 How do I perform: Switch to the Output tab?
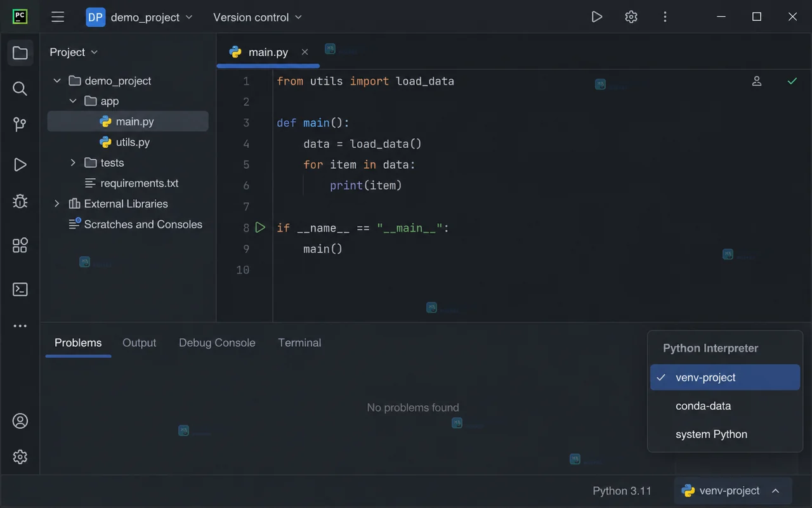(x=139, y=342)
